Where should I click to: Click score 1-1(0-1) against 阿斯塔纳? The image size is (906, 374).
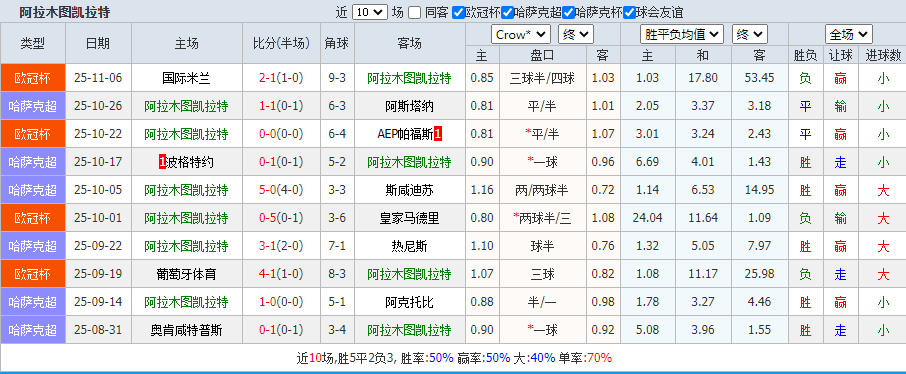[281, 106]
